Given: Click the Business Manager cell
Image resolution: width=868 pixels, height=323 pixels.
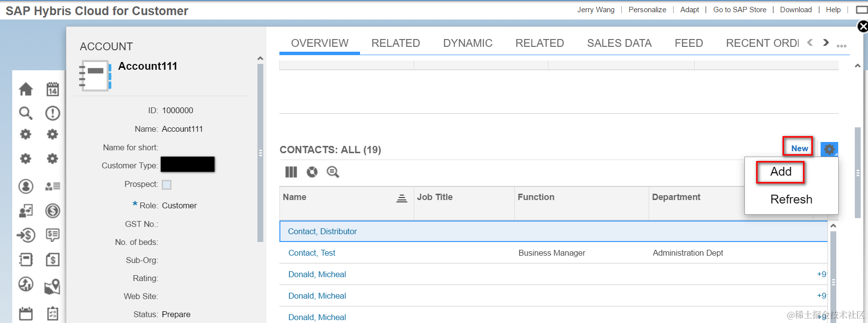Looking at the screenshot, I should point(551,253).
